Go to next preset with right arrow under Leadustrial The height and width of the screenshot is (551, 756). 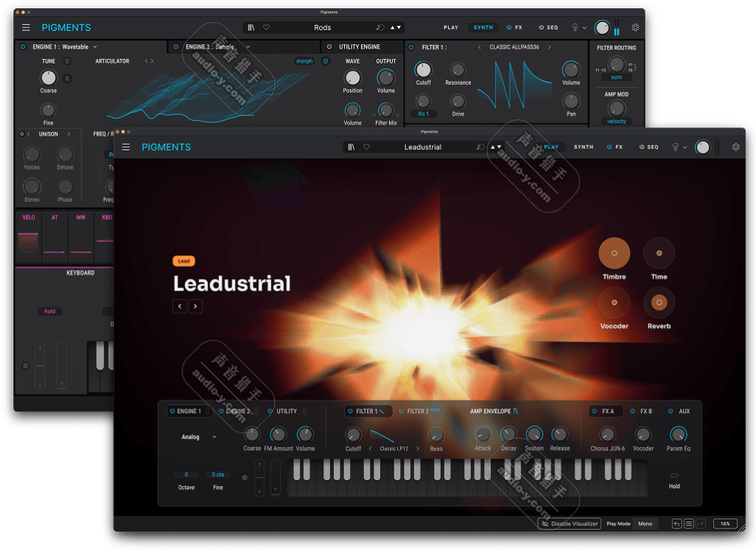coord(196,306)
